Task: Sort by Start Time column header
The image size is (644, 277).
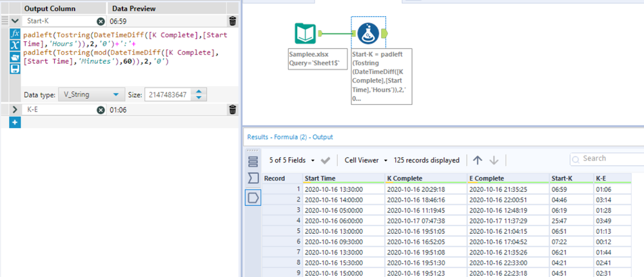Action: (x=344, y=178)
